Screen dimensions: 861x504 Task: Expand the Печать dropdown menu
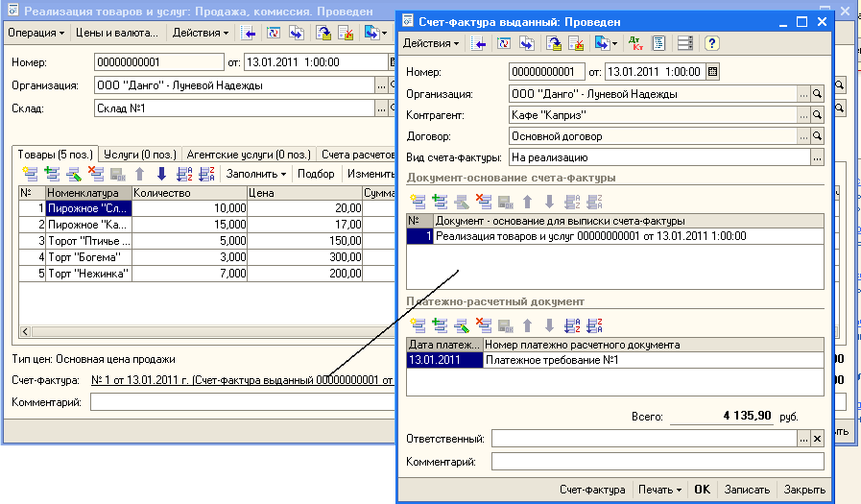pos(659,489)
